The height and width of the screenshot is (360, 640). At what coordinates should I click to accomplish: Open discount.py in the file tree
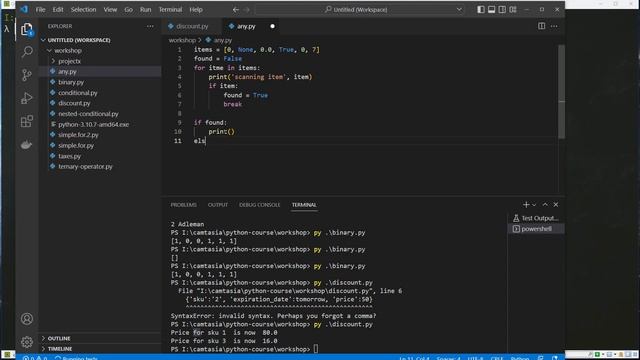(x=100, y=103)
